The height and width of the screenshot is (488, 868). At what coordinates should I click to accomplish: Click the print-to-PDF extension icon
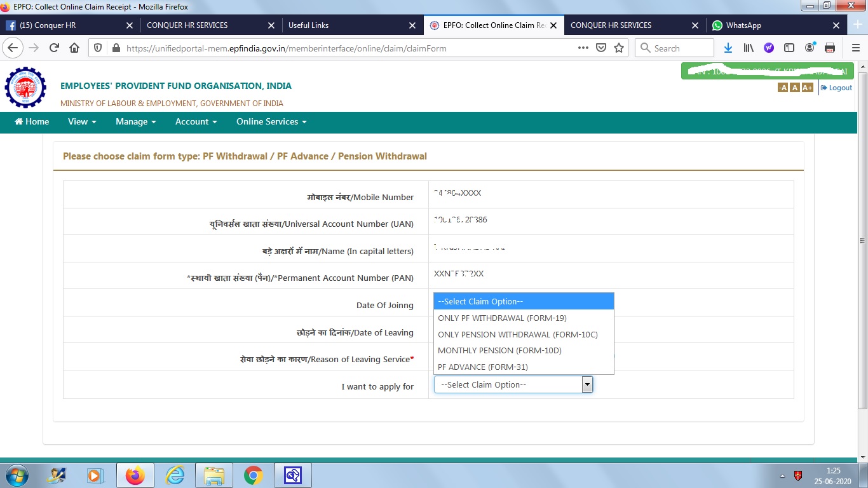pos(829,48)
